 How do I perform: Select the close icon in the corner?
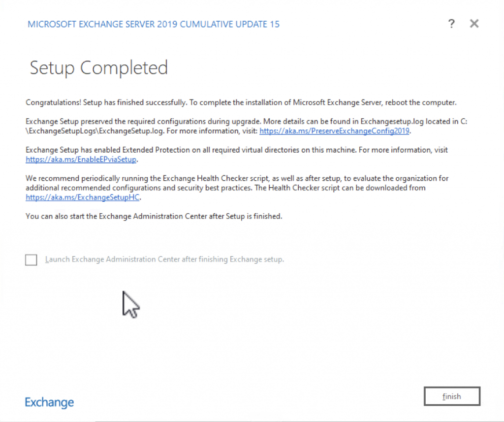pyautogui.click(x=473, y=23)
